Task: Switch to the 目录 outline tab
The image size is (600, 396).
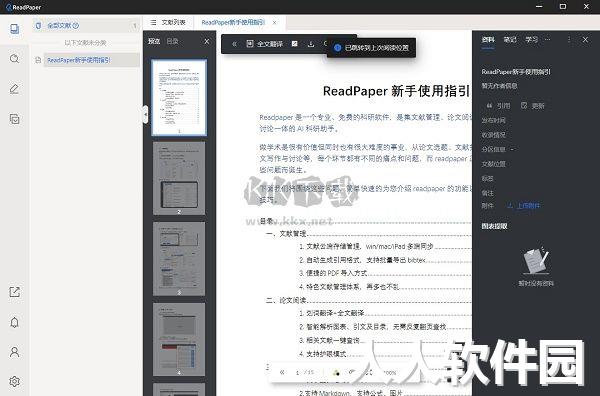Action: (x=173, y=41)
